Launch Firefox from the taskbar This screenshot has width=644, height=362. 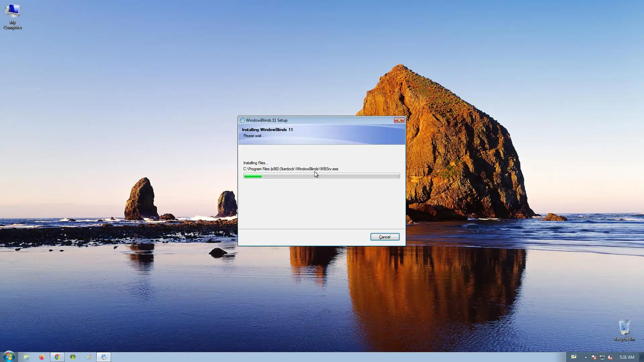click(42, 357)
